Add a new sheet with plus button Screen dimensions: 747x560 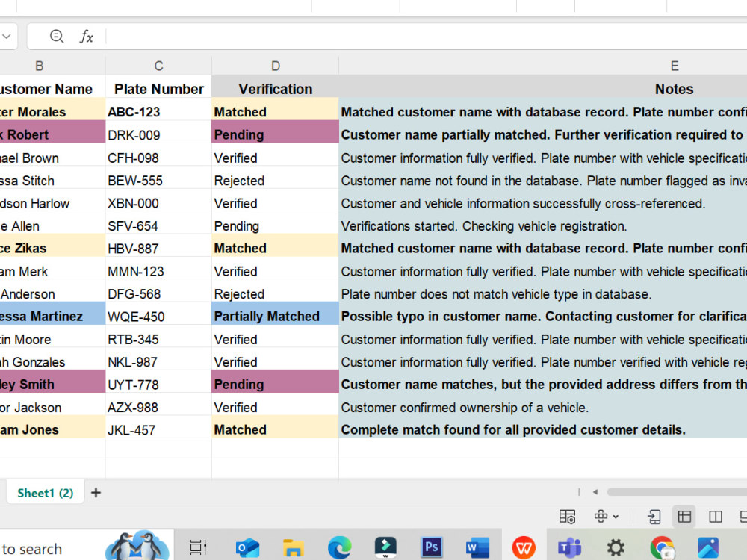(x=96, y=493)
